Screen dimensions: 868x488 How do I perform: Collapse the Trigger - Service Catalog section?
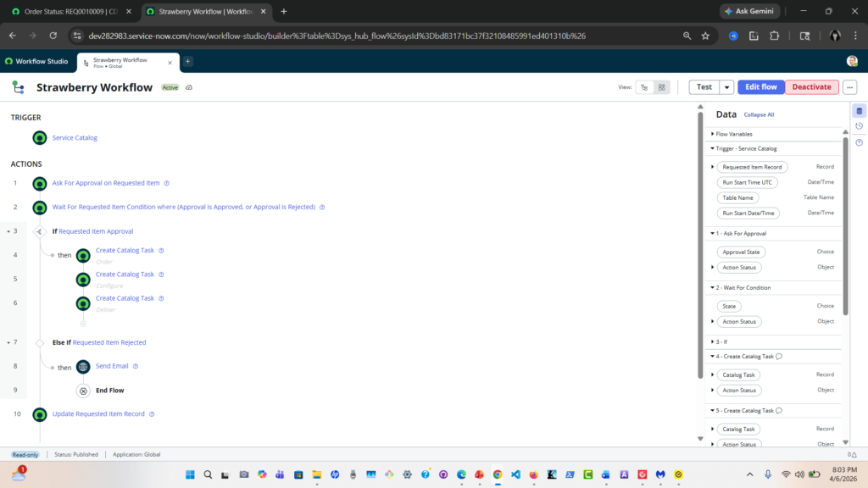712,148
